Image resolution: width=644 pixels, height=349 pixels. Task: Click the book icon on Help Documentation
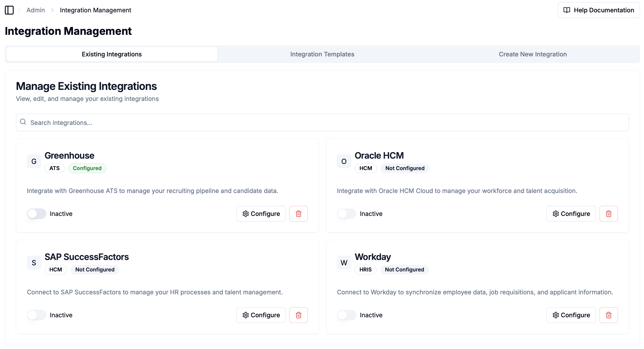tap(567, 10)
